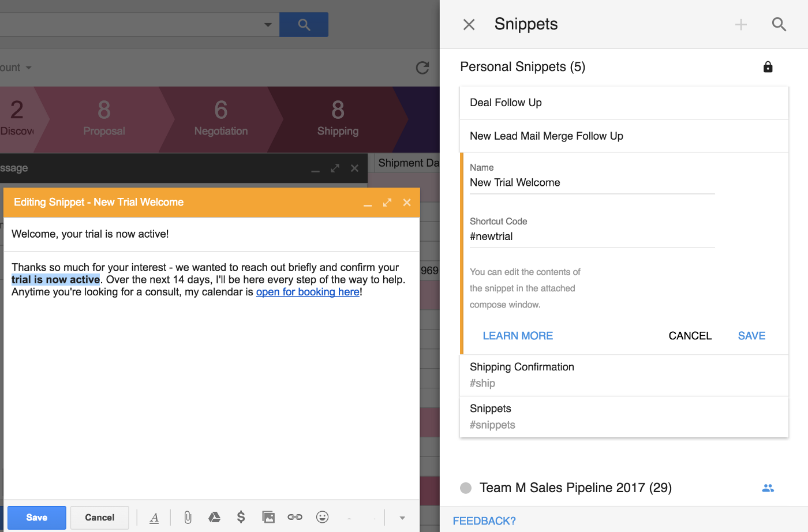This screenshot has height=532, width=808.
Task: Open the search options dropdown arrow
Action: 267,24
